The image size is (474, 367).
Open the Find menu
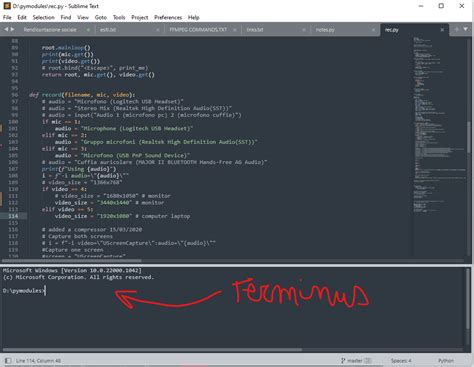[x=66, y=17]
